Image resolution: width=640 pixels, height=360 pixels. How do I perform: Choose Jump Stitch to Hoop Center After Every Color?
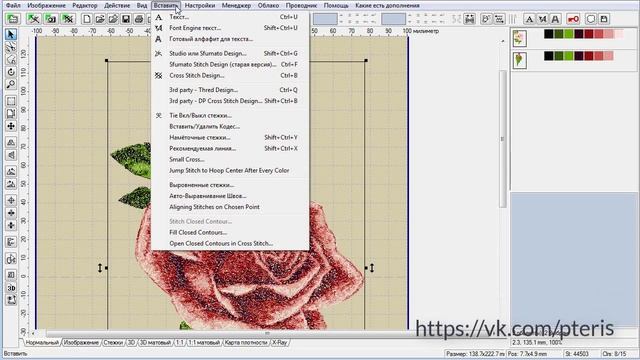tap(230, 171)
